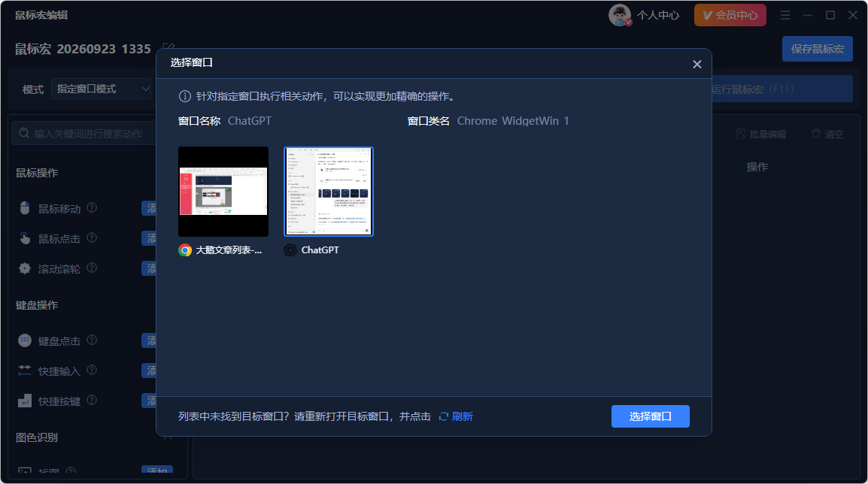The height and width of the screenshot is (484, 868).
Task: Click the 窗口名称 value ChatGPT
Action: click(x=250, y=121)
